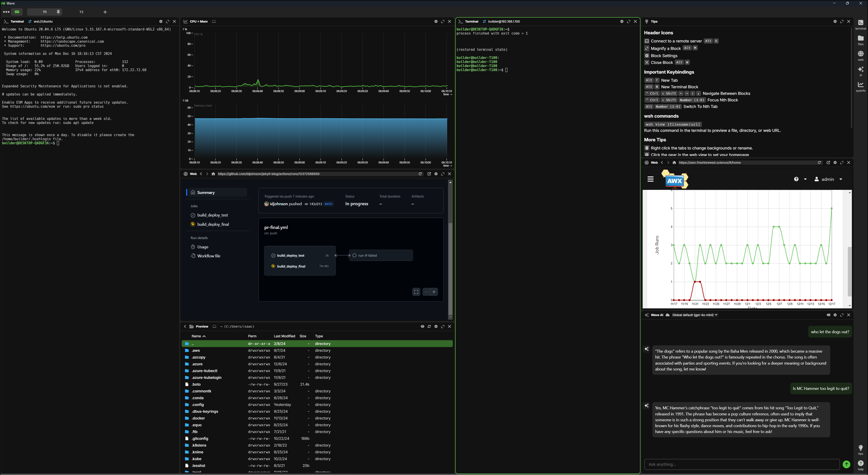Viewport: 868px width, 475px height.
Task: Refresh the Preview directory listing
Action: point(429,326)
